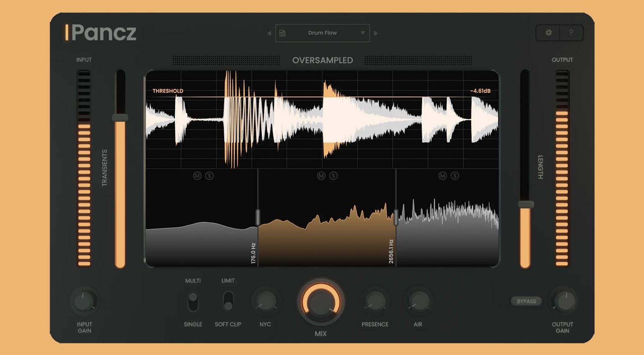Click the MULTI label

point(193,281)
